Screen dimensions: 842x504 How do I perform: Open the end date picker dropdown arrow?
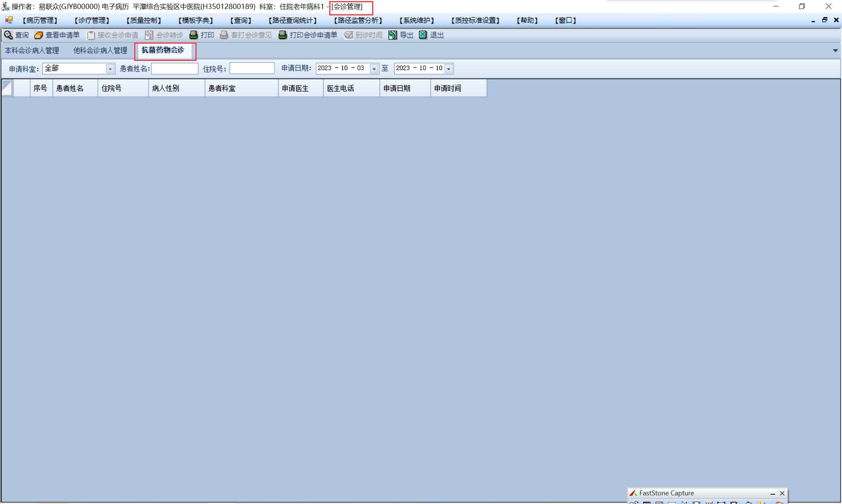pos(449,69)
